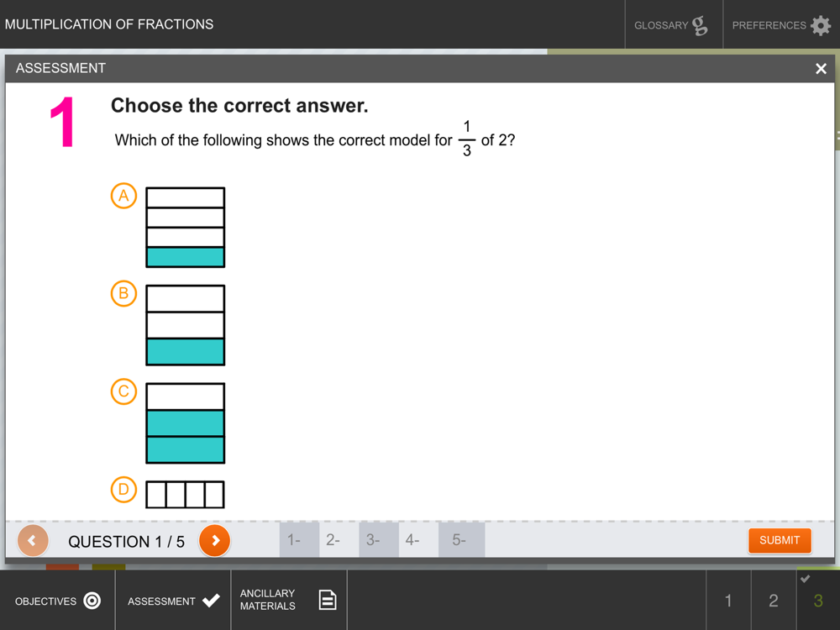840x630 pixels.
Task: Submit the assessment answer
Action: click(780, 540)
